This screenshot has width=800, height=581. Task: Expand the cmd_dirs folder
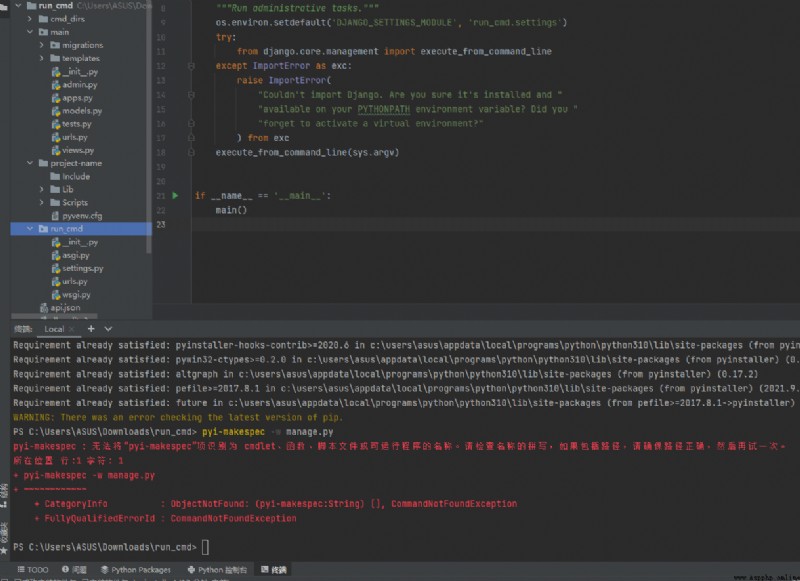click(30, 19)
